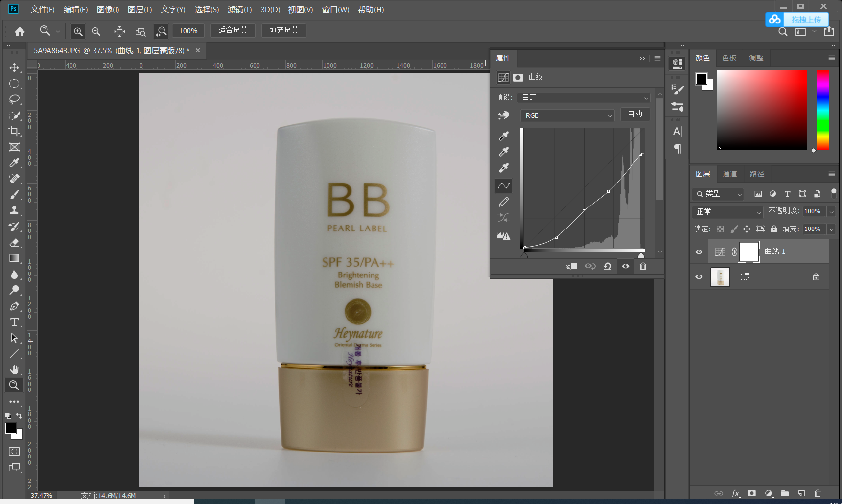Toggle lock transparent pixels

720,229
